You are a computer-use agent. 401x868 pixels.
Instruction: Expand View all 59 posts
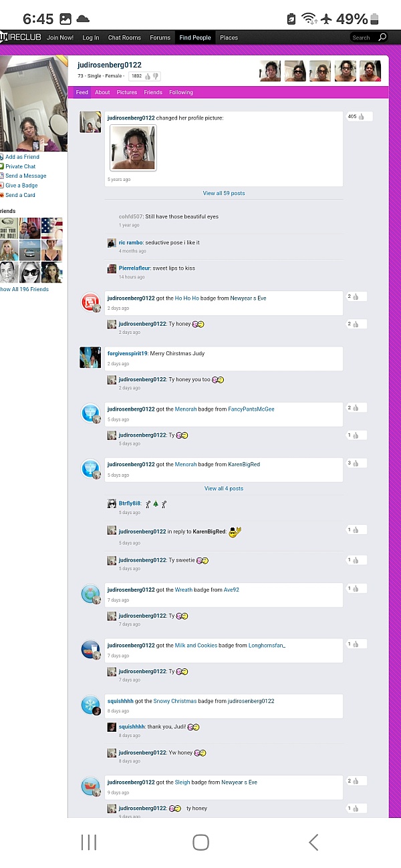224,193
